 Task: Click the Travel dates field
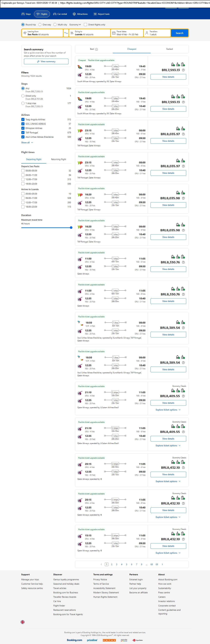127,33
